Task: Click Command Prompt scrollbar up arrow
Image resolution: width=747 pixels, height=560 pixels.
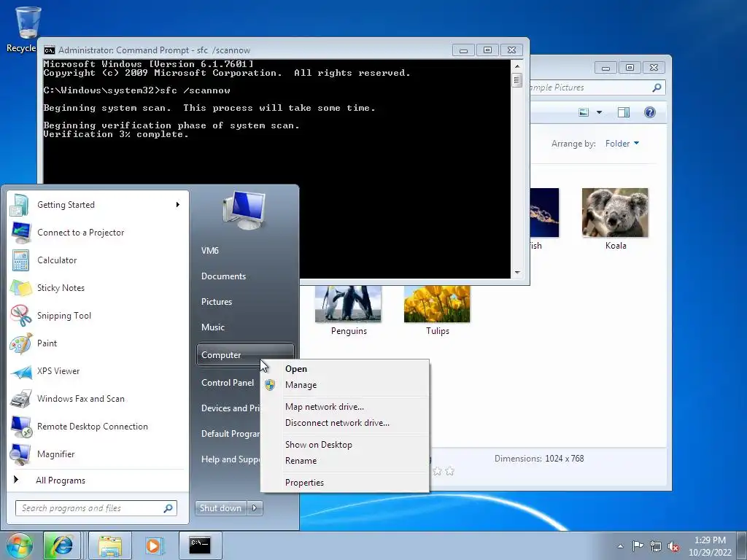Action: pyautogui.click(x=517, y=66)
